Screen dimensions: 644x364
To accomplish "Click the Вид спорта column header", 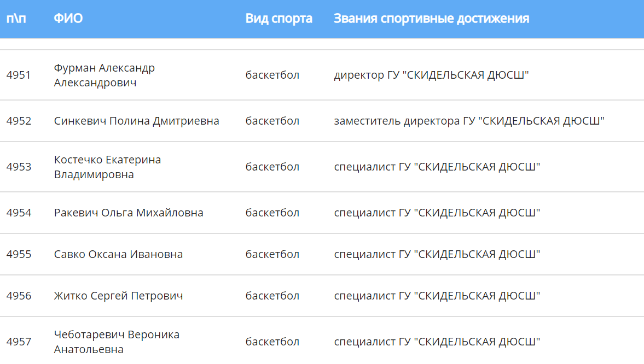I will click(279, 19).
